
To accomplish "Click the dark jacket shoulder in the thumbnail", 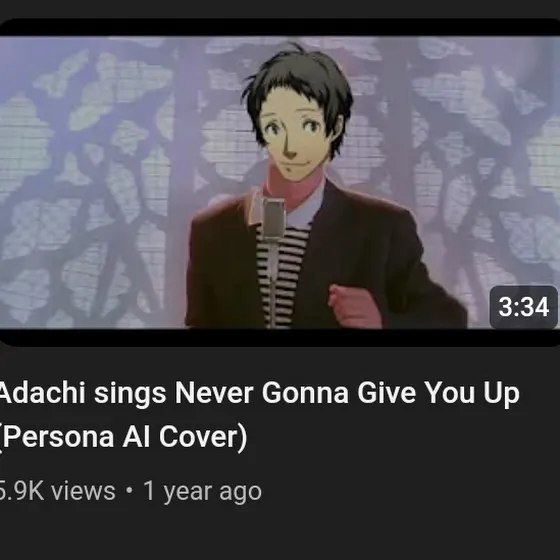I will (x=379, y=223).
